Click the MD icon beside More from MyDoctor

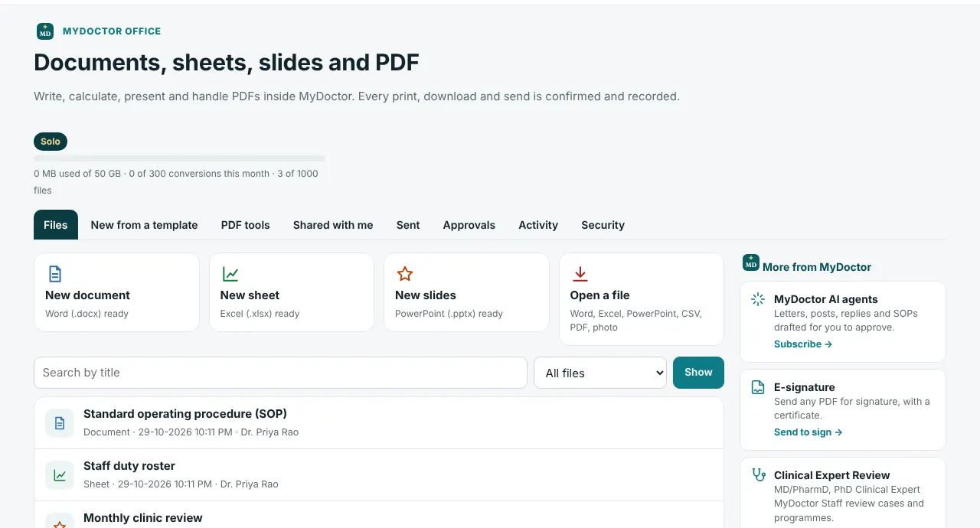click(x=751, y=263)
